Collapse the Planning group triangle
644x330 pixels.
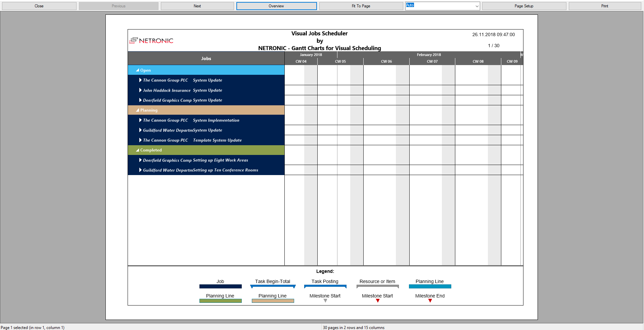(x=137, y=110)
